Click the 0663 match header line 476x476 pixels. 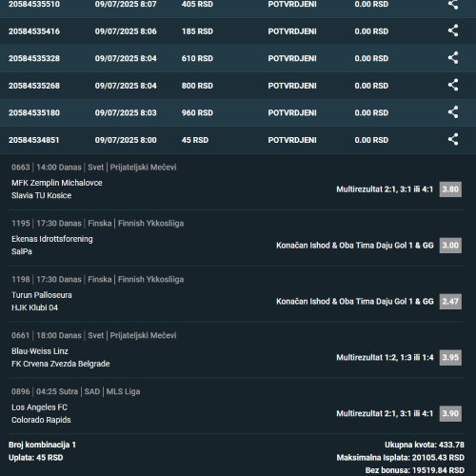(93, 168)
